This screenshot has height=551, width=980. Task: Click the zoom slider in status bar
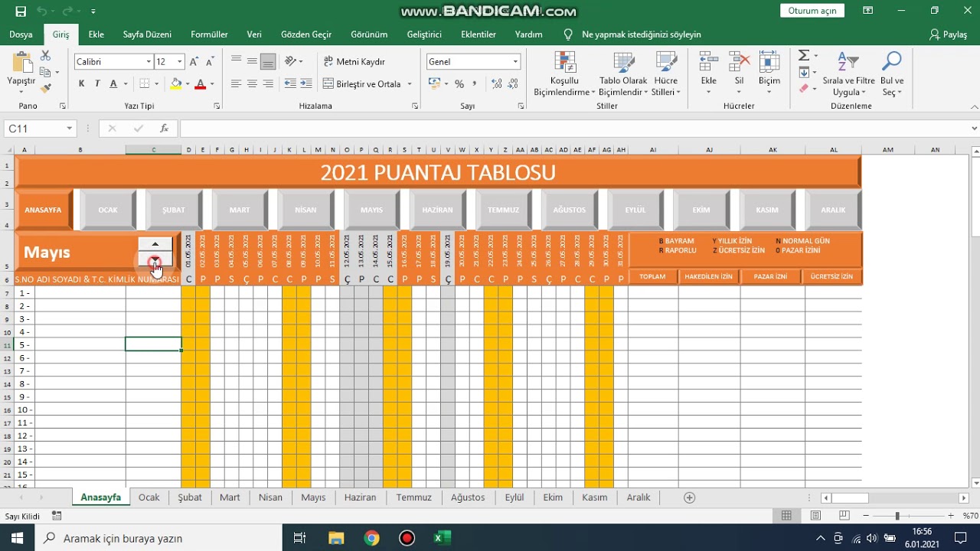[x=897, y=517]
